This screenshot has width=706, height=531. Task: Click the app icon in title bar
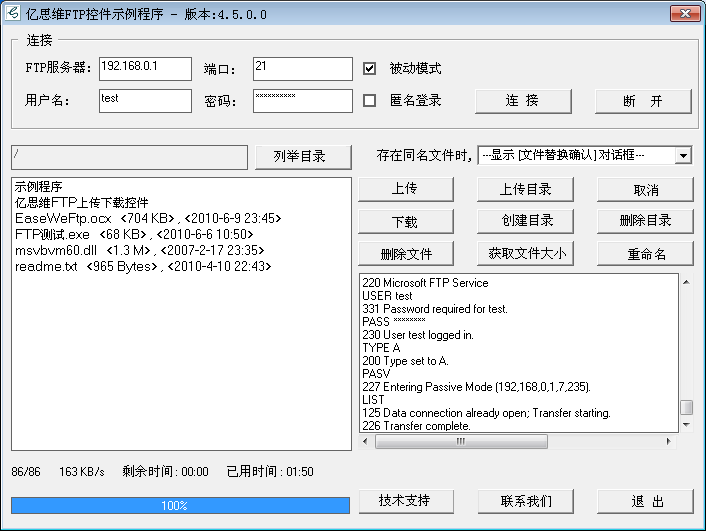pyautogui.click(x=13, y=13)
